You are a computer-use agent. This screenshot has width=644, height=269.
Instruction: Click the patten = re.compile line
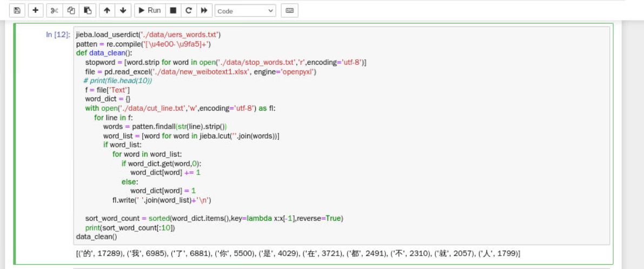pyautogui.click(x=143, y=44)
